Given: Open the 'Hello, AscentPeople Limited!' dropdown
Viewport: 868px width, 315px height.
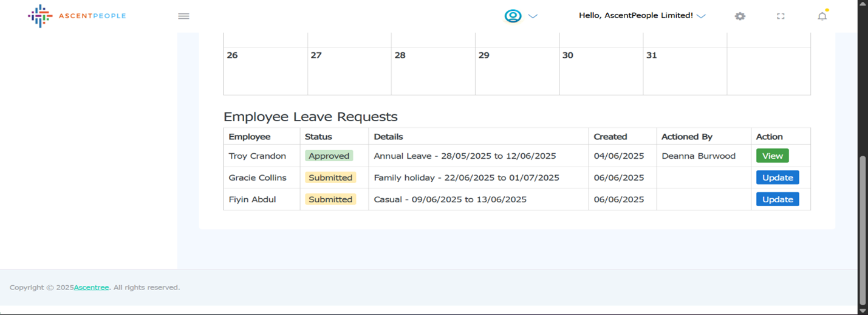Looking at the screenshot, I should tap(642, 16).
